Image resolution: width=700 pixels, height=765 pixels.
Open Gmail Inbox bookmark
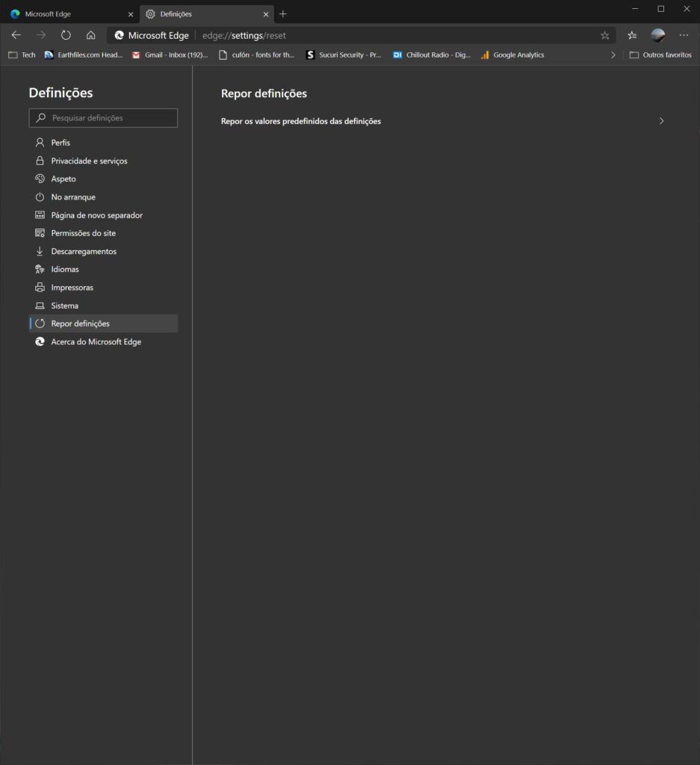[x=170, y=55]
